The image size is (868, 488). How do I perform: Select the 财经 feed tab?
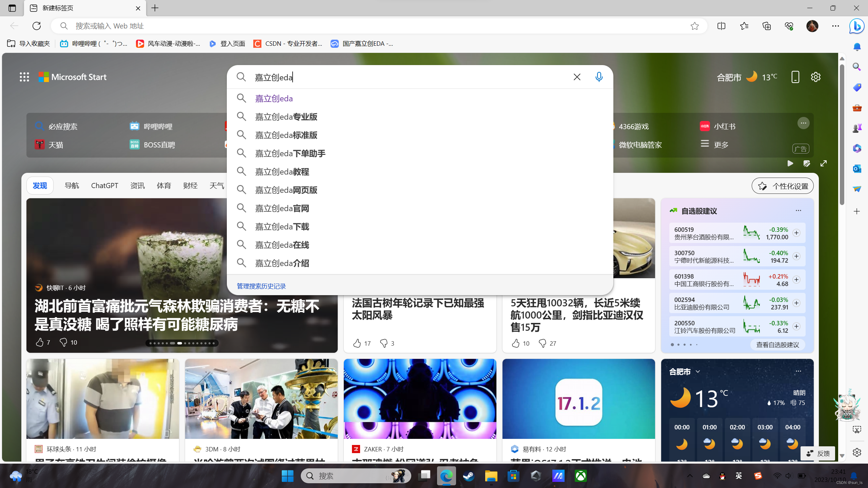coord(190,185)
